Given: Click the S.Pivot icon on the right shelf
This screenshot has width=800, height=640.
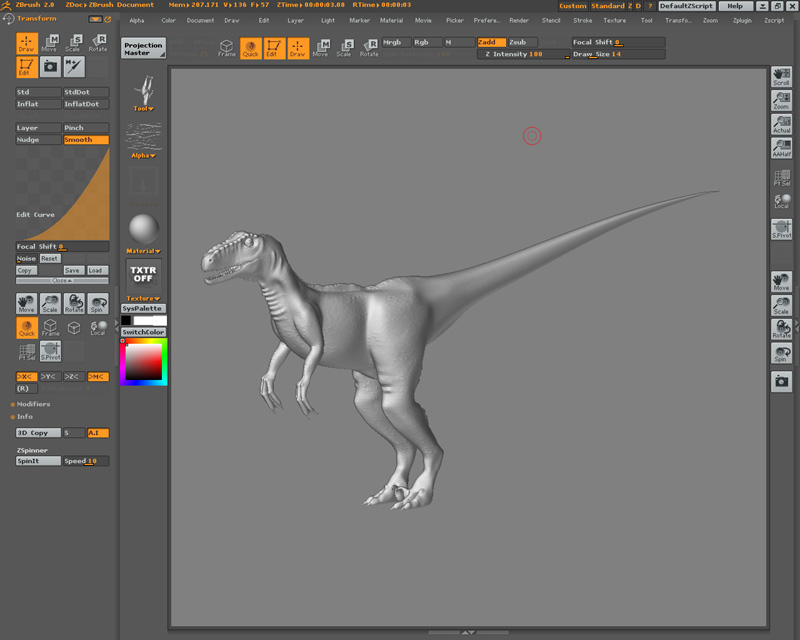Looking at the screenshot, I should [x=781, y=229].
